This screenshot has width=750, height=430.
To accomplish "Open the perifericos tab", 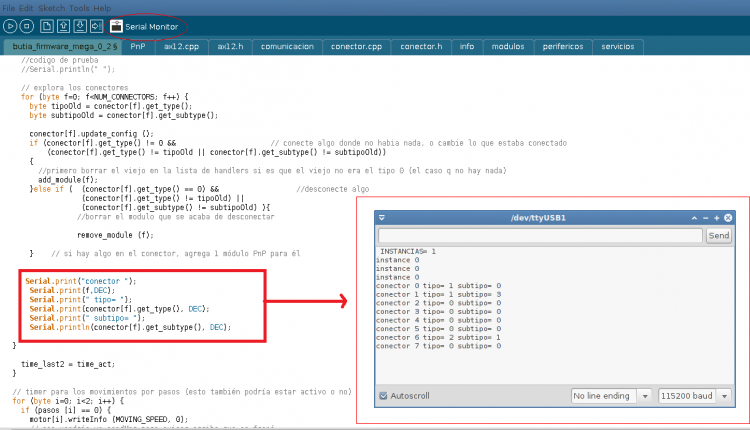I will click(563, 46).
